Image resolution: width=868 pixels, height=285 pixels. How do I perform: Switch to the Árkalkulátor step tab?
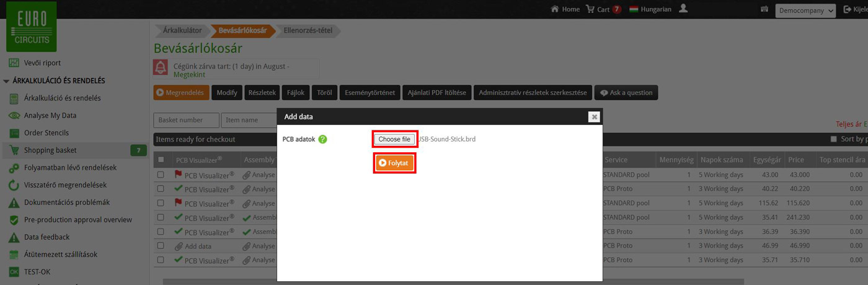pyautogui.click(x=182, y=30)
